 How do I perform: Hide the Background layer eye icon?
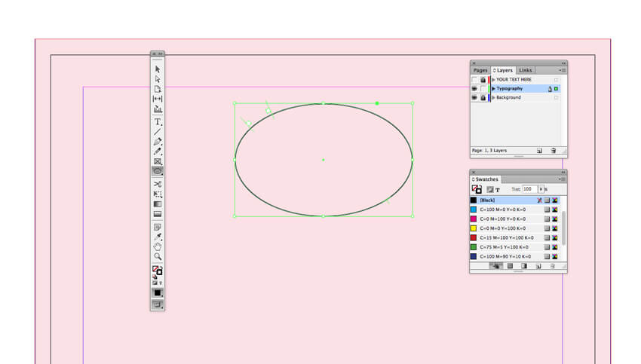click(x=474, y=98)
